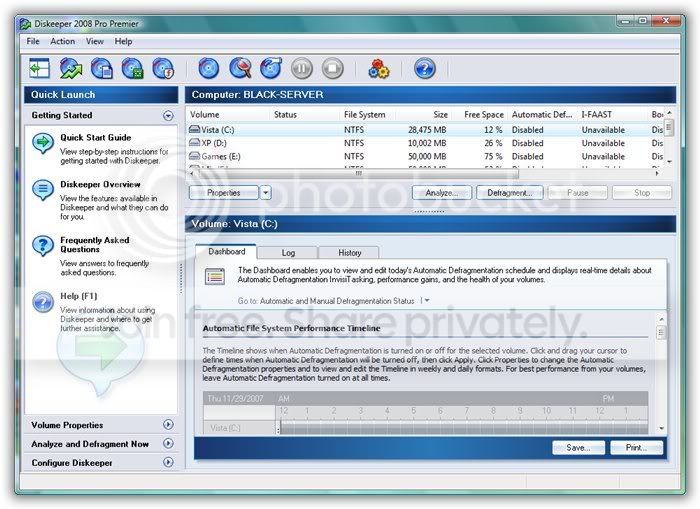Viewport: 700px width, 509px height.
Task: Click the 10,002 MB size cell
Action: pos(427,143)
